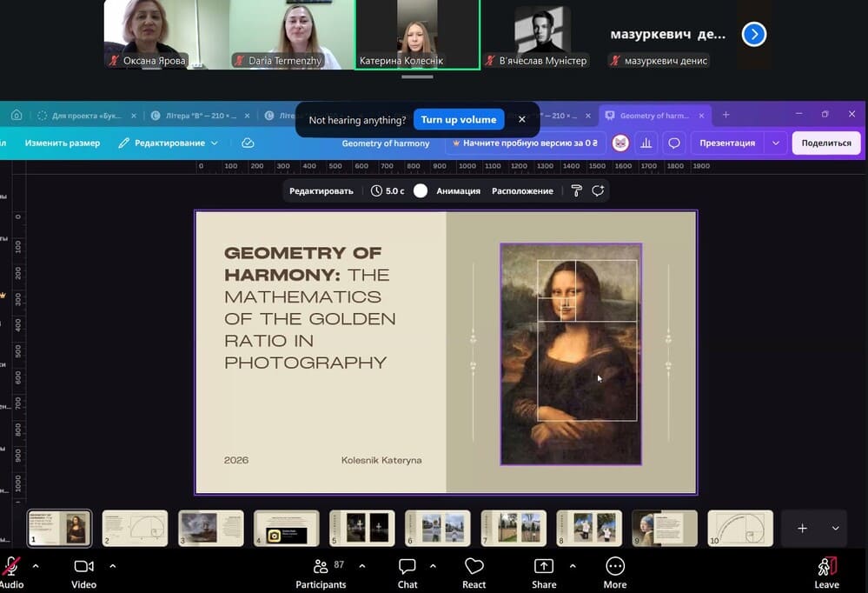Screen dimensions: 868x593
Task: Click Катерина Колеснік video tile
Action: 417,35
